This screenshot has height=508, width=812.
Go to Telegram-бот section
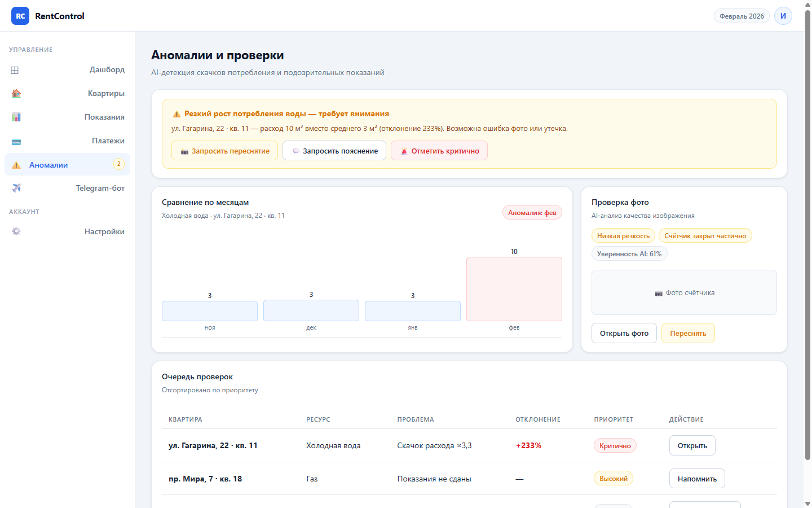coord(100,188)
